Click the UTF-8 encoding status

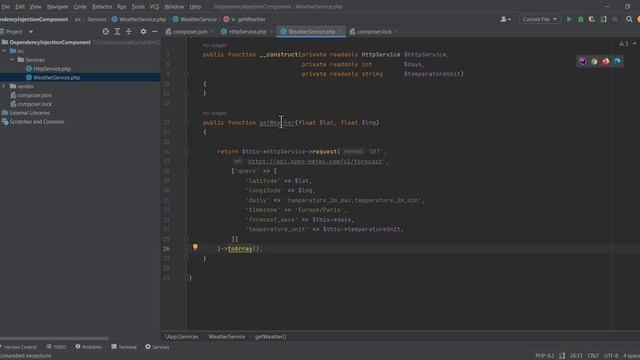(x=611, y=356)
